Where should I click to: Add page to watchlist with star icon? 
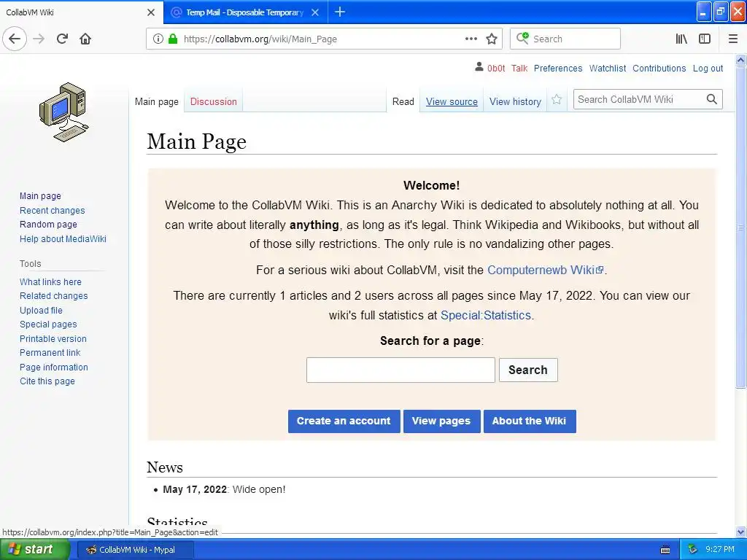click(x=557, y=99)
